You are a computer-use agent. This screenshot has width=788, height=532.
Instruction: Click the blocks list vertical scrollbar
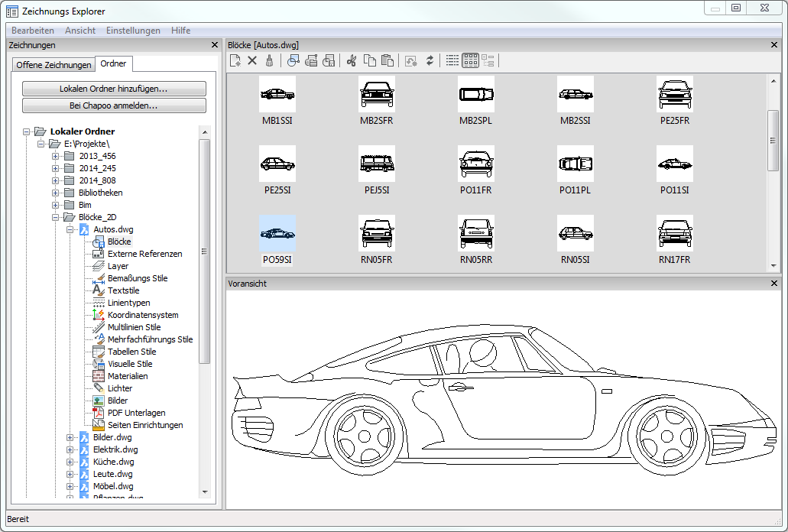(x=773, y=141)
